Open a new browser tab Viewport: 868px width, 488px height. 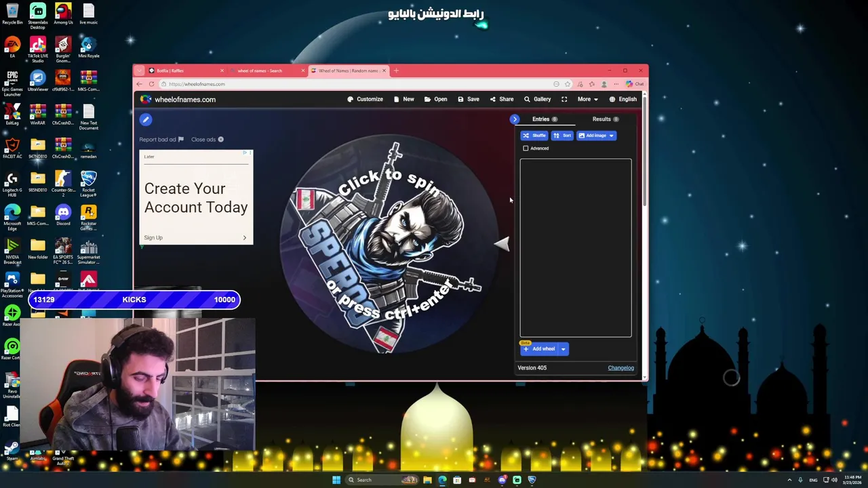coord(396,70)
